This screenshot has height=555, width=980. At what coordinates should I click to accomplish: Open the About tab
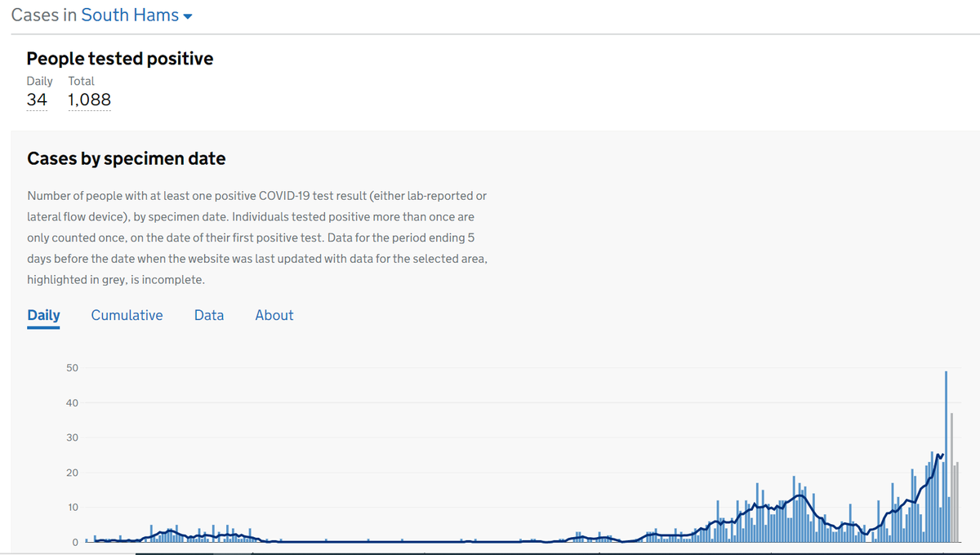[274, 315]
